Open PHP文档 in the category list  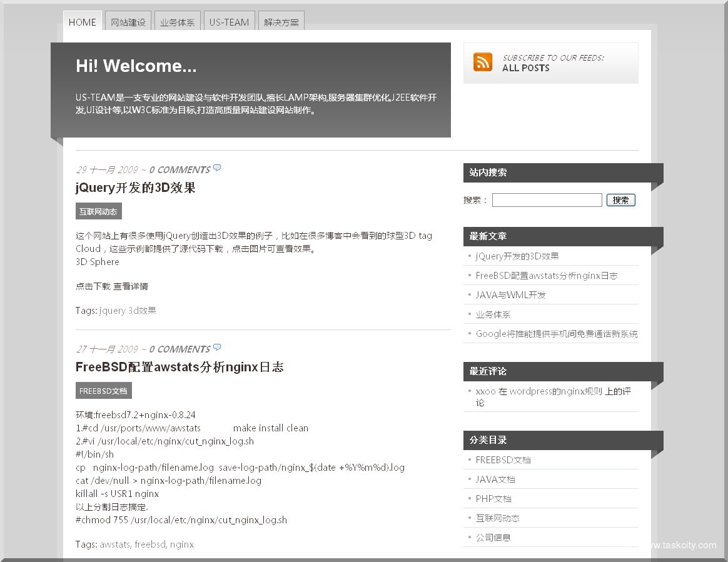[x=493, y=499]
